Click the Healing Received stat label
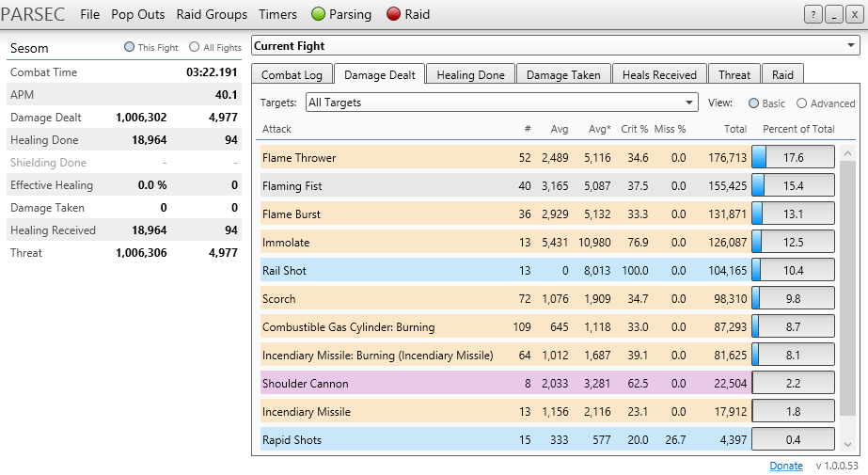This screenshot has height=475, width=868. tap(54, 230)
